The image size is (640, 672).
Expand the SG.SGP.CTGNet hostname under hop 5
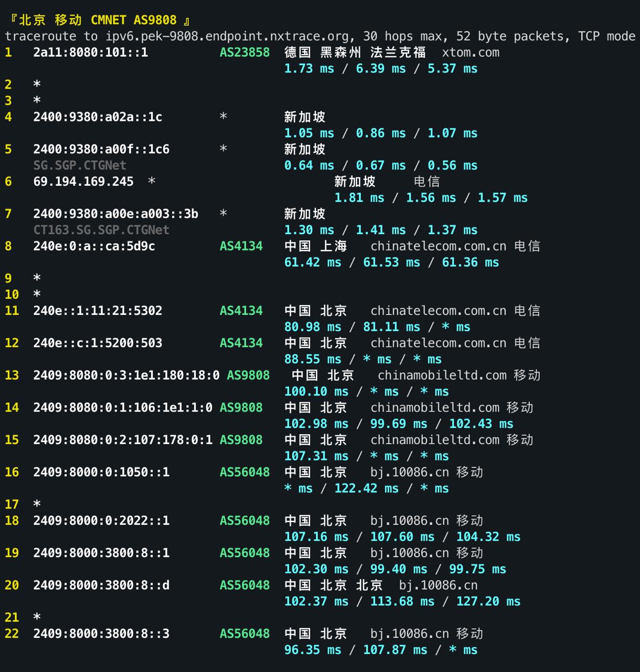(x=80, y=165)
